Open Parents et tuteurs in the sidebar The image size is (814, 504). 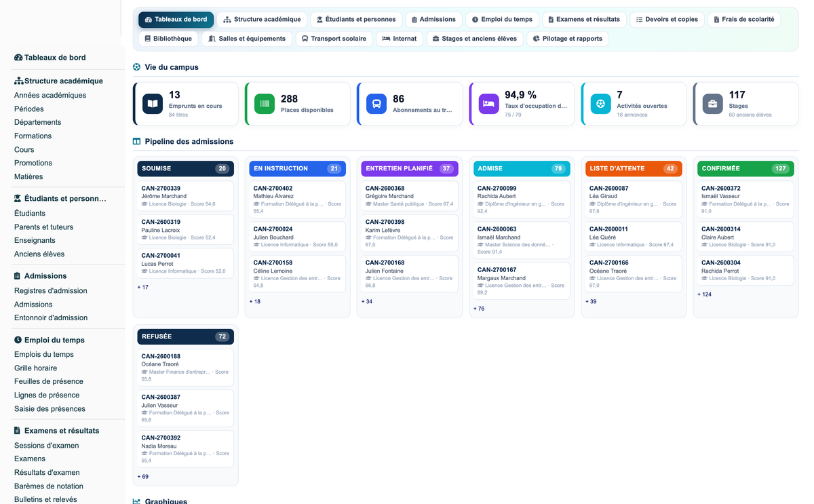[44, 227]
